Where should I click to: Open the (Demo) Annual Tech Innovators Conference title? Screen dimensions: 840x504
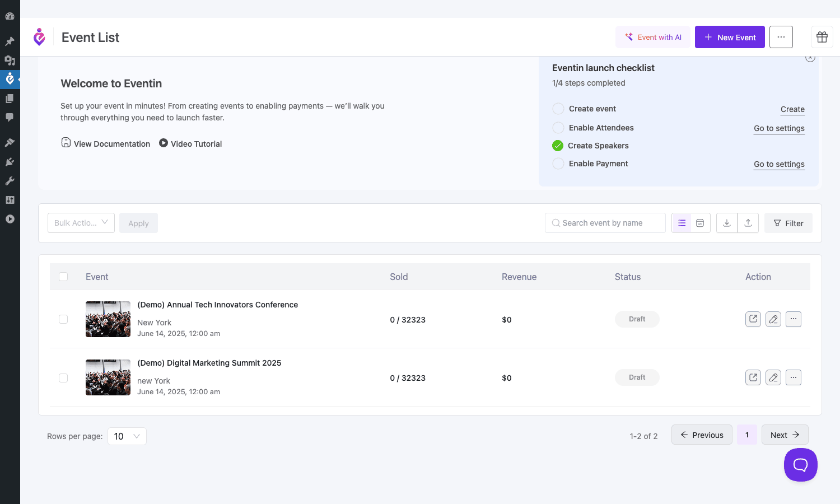point(218,305)
